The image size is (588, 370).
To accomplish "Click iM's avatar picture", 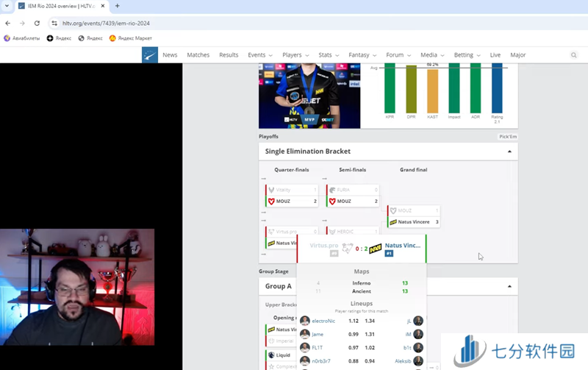I will point(418,335).
